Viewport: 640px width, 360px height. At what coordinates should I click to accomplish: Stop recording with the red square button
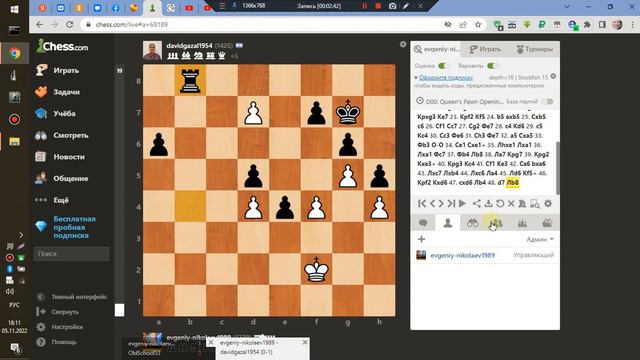coord(378,6)
